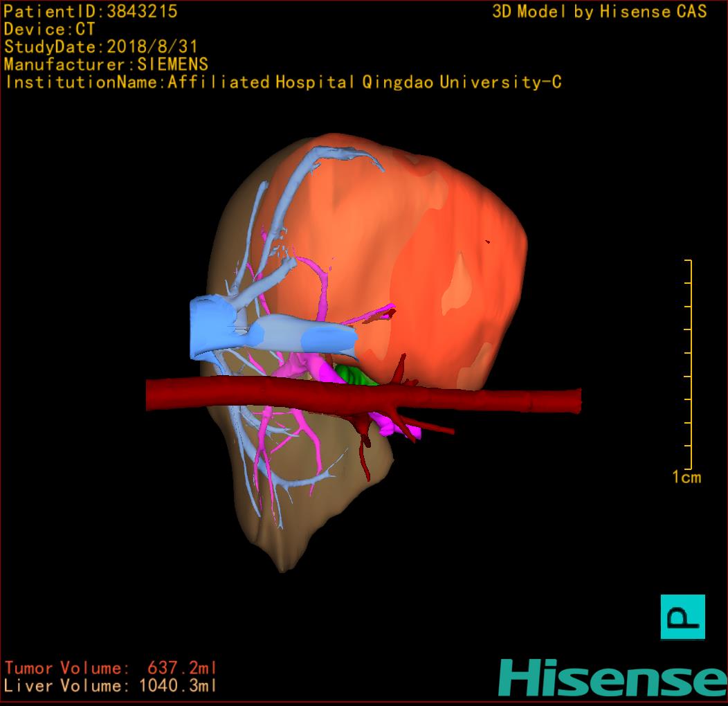Click the cyan orientation cube labeled P
Image resolution: width=728 pixels, height=706 pixels.
click(x=682, y=616)
